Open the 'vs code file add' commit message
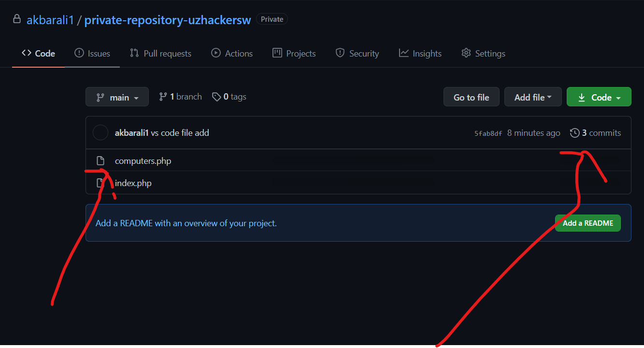Image resolution: width=644 pixels, height=348 pixels. coord(180,133)
